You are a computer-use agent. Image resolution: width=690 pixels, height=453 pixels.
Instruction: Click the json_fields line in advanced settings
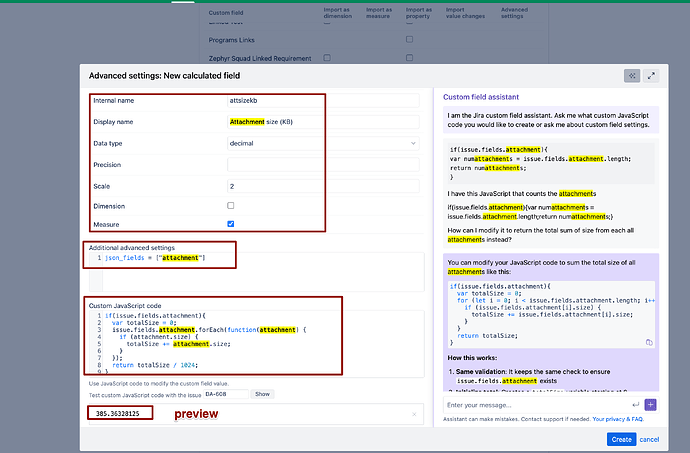tap(155, 258)
